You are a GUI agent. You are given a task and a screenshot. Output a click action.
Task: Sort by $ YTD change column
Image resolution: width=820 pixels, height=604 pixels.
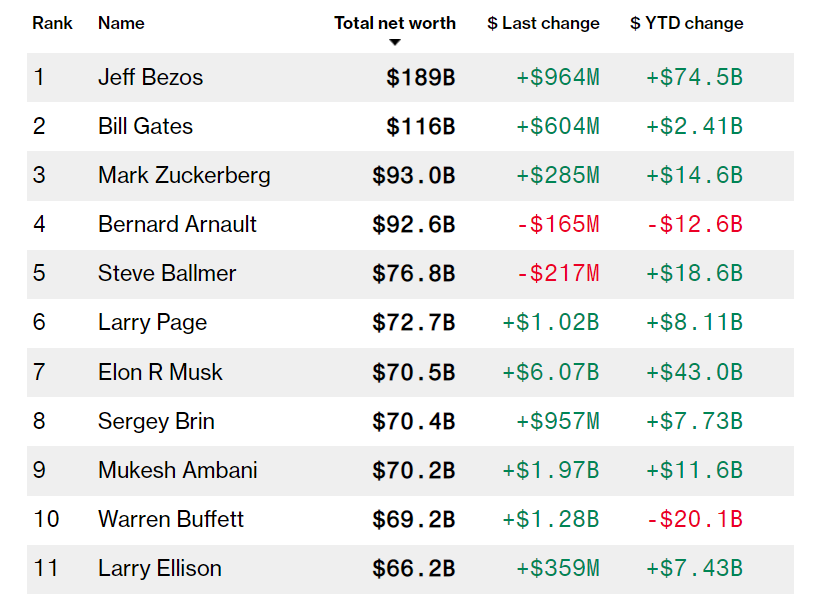[x=686, y=23]
